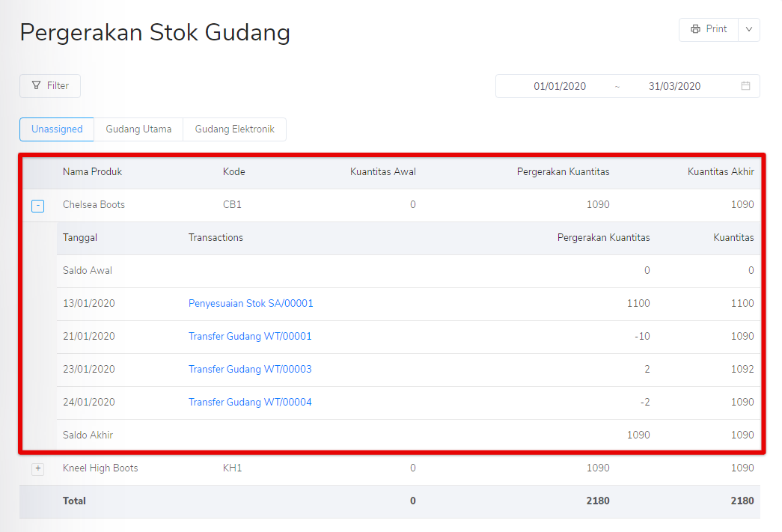This screenshot has width=782, height=532.
Task: Expand the Kneel High Boots transaction details
Action: pos(37,468)
